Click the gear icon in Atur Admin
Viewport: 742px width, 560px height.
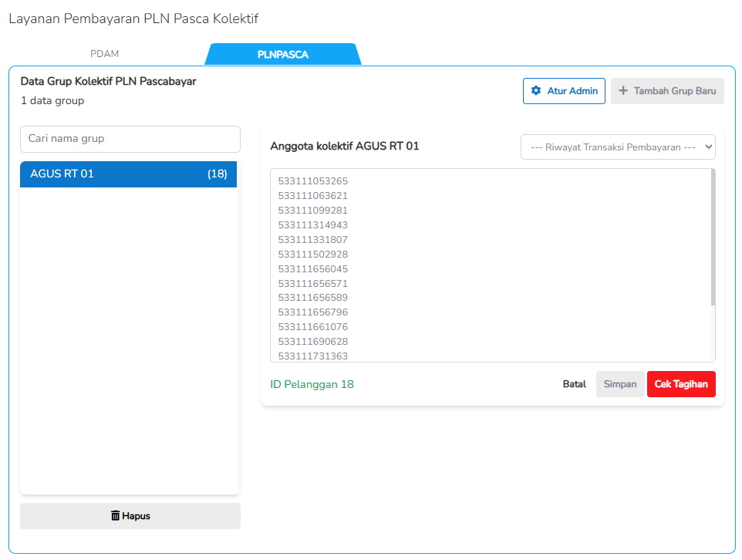click(536, 91)
